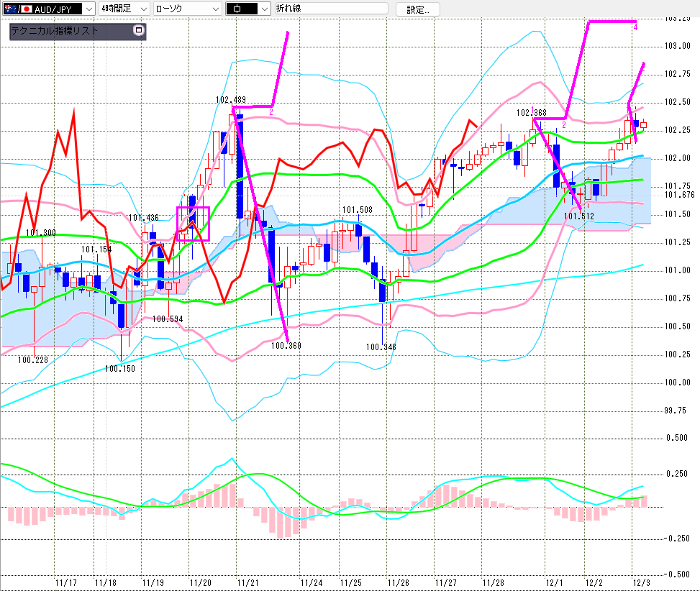This screenshot has width=700, height=591.
Task: Click the 100.150 low price label
Action: [x=119, y=369]
